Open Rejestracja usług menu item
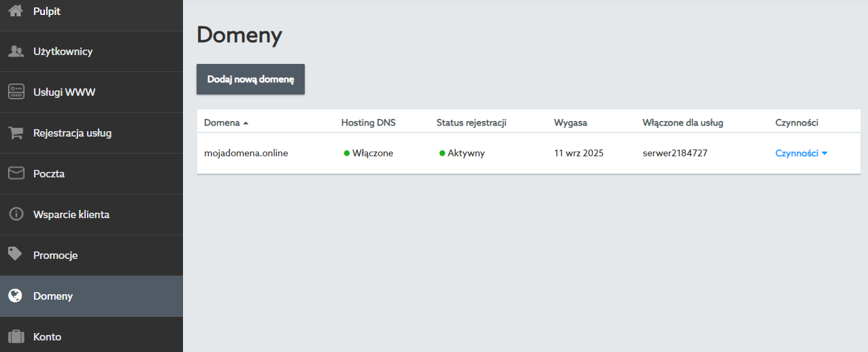This screenshot has height=352, width=868. click(72, 133)
